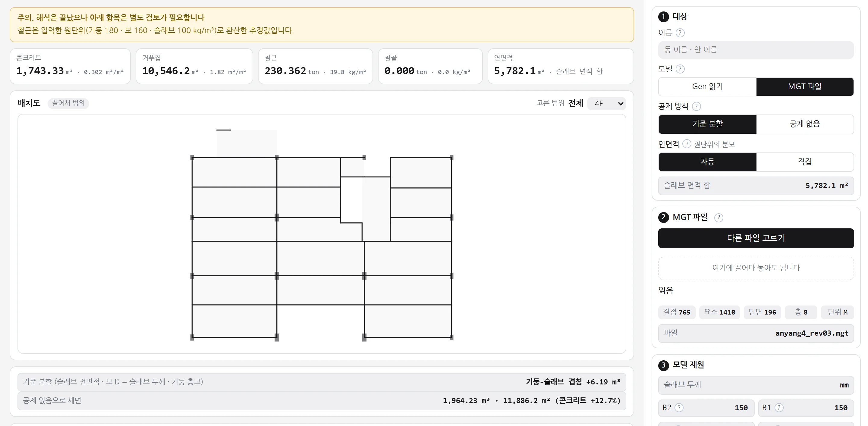
Task: Click file name anyang4_rev03.mgt
Action: 812,334
